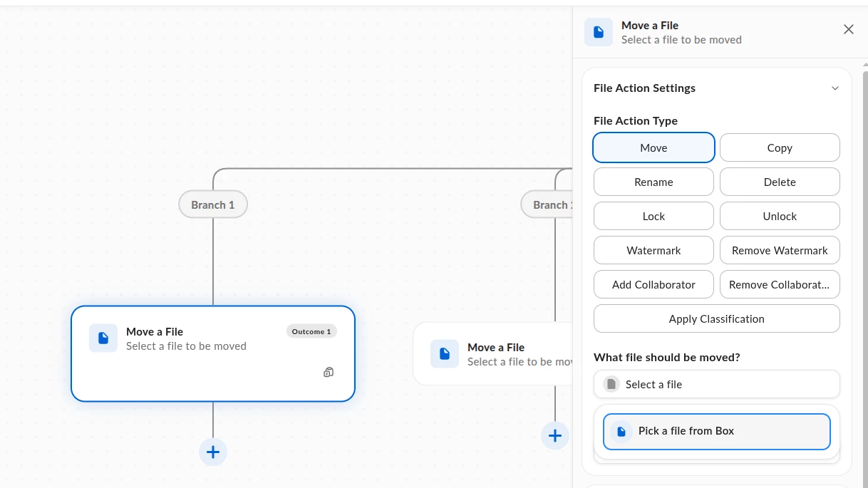The image size is (868, 488).
Task: Select the Remove Watermark action
Action: (x=780, y=250)
